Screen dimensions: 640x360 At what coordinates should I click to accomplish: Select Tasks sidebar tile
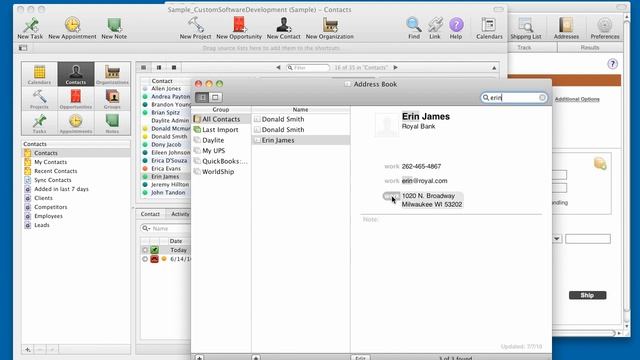click(x=39, y=123)
